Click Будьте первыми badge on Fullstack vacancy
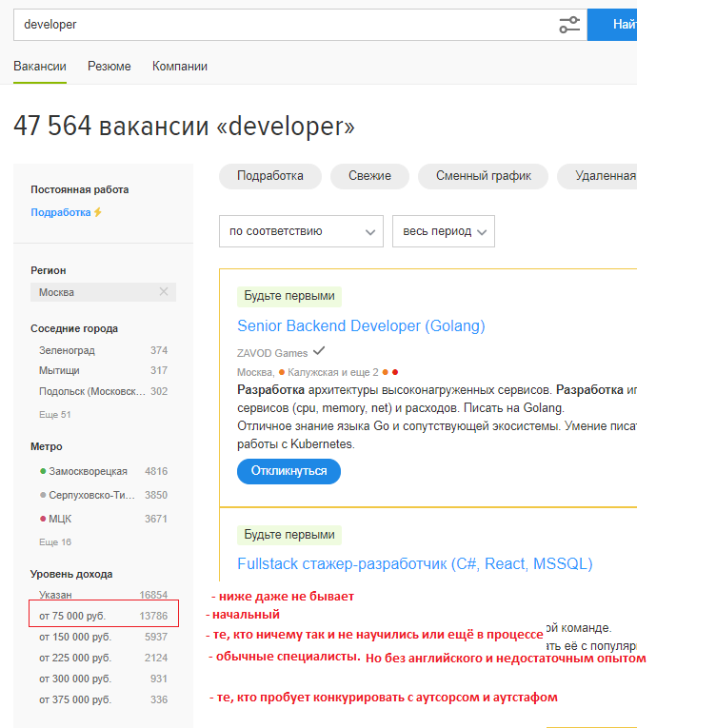This screenshot has height=728, width=716. pyautogui.click(x=289, y=535)
